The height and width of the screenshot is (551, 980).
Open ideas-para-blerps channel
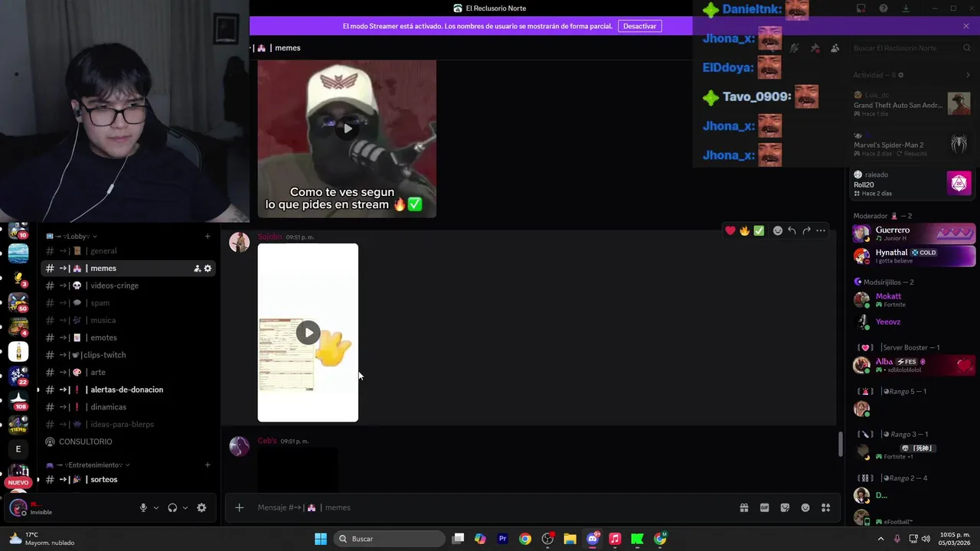pyautogui.click(x=127, y=425)
